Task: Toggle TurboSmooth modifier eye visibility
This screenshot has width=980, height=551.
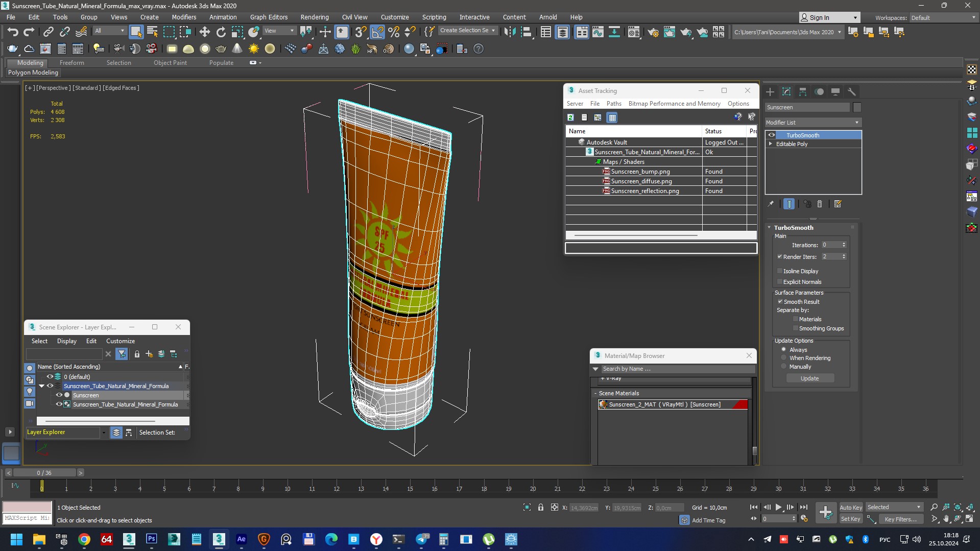Action: pos(772,135)
